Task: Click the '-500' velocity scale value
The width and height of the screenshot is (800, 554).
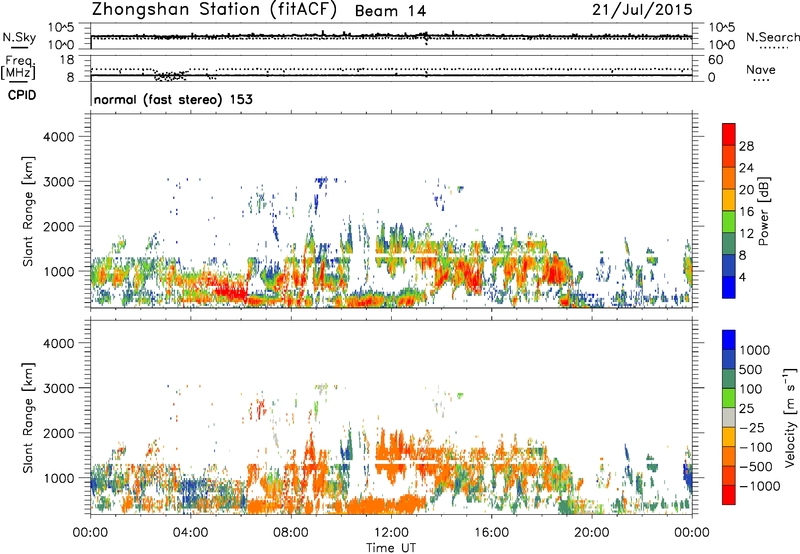Action: [x=756, y=467]
